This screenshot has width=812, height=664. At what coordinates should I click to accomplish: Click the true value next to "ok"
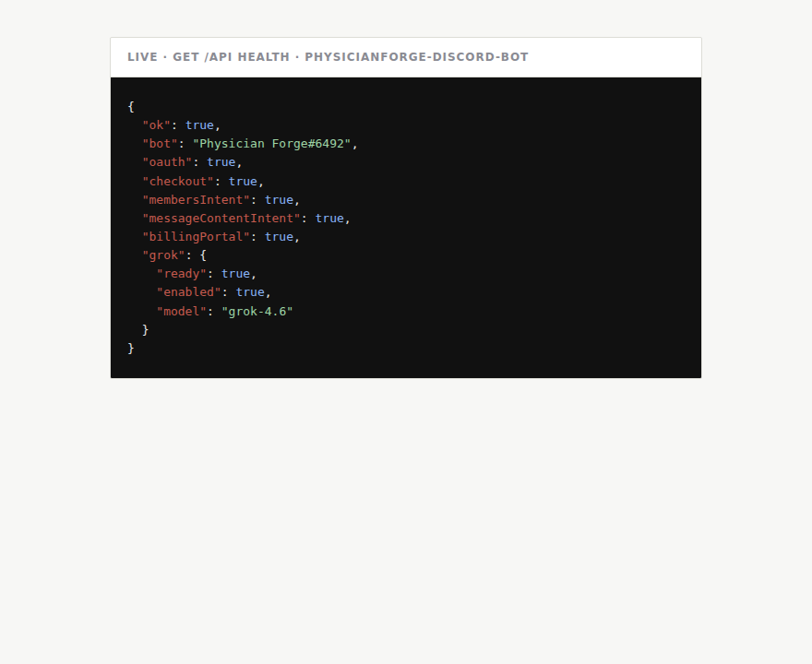pos(199,125)
